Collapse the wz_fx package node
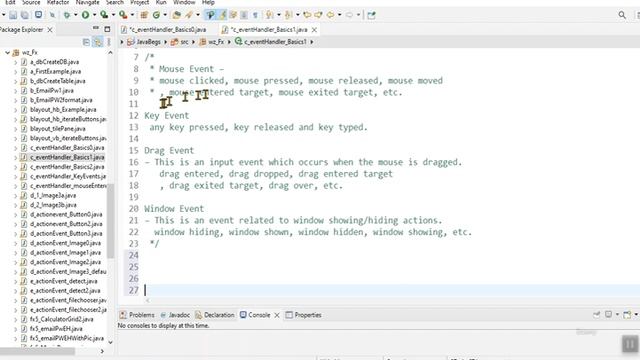 coord(7,52)
